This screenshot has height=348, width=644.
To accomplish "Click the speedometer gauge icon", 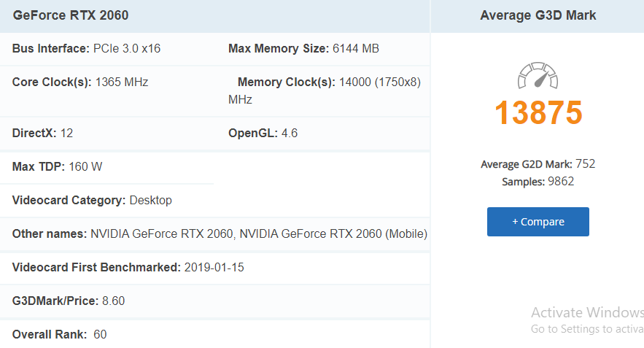I will (x=538, y=75).
